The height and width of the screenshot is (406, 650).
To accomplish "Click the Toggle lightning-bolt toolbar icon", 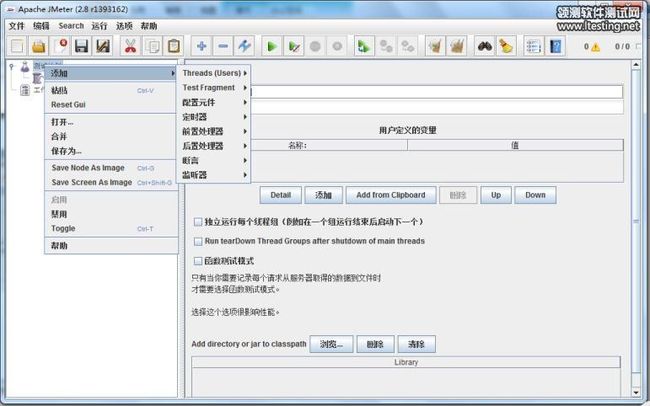I will 245,46.
